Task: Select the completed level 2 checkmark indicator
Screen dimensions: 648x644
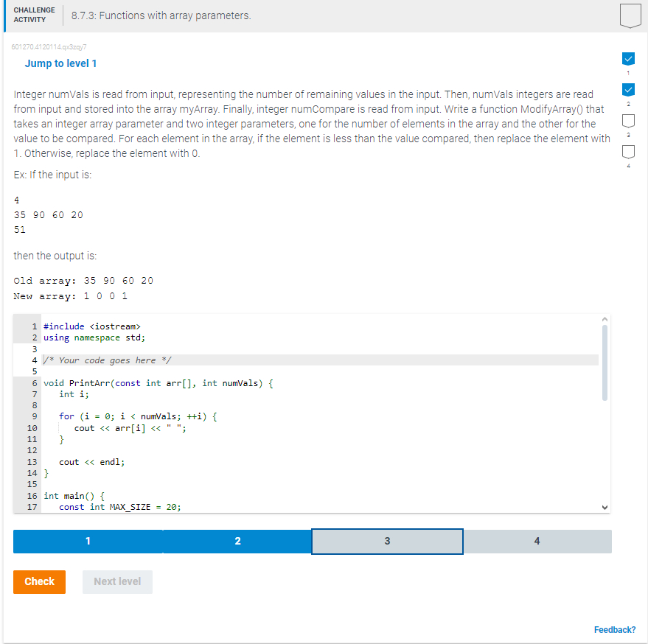Action: coord(628,90)
